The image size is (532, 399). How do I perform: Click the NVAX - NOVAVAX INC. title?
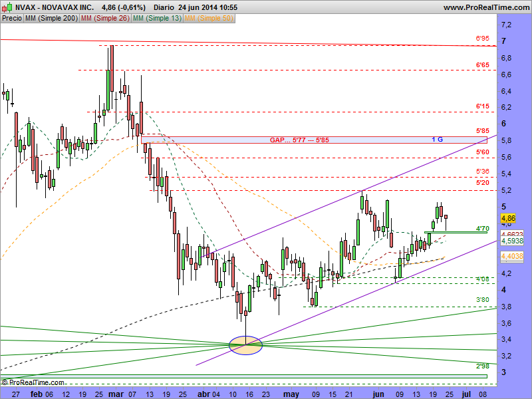(x=55, y=7)
